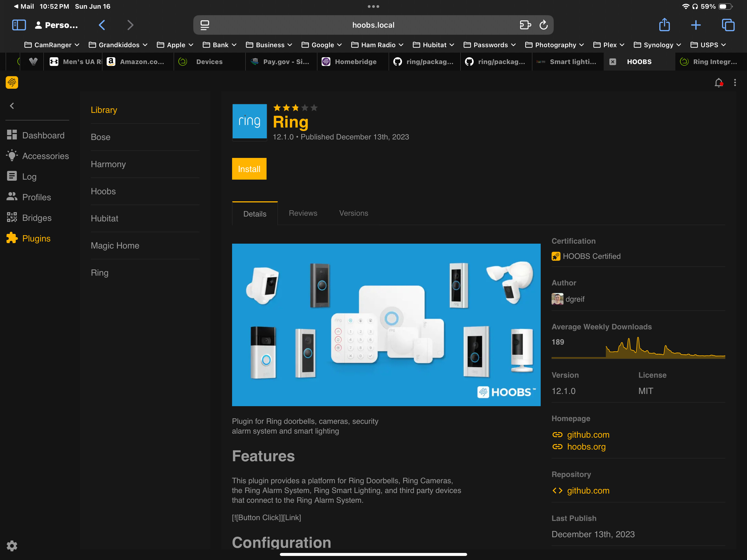Viewport: 747px width, 560px height.
Task: Tap Safari share icon
Action: pos(664,25)
